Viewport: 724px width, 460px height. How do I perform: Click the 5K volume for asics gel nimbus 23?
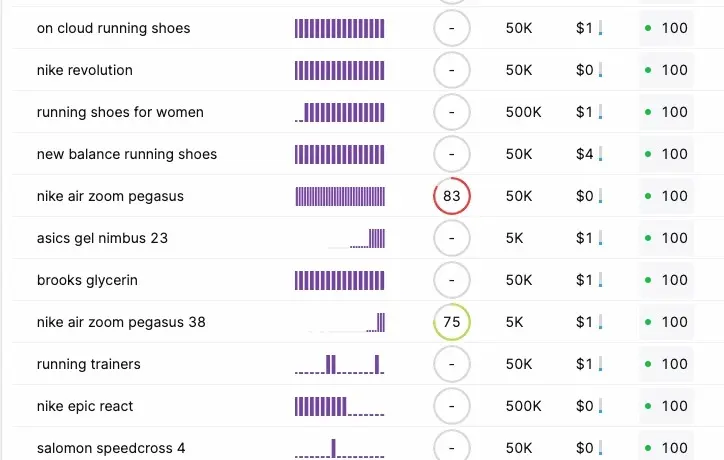click(514, 238)
